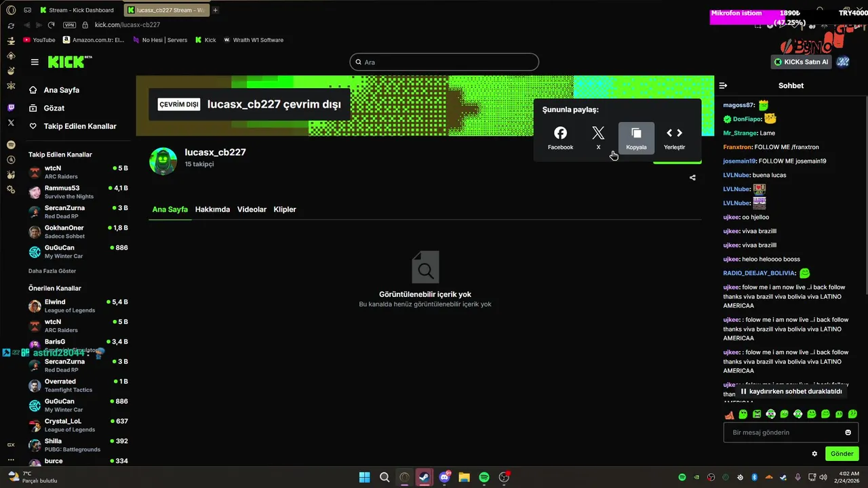This screenshot has height=488, width=868.
Task: Switch to the Klipler tab
Action: coord(285,209)
